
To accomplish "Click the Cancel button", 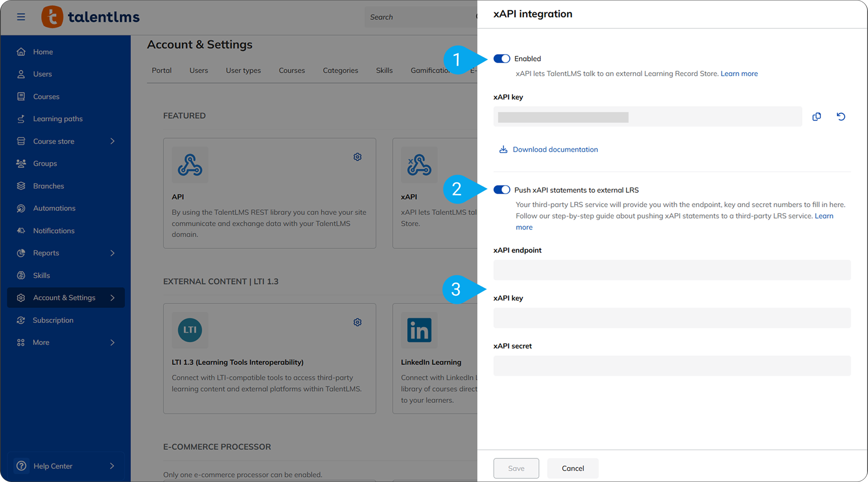I will pos(572,468).
